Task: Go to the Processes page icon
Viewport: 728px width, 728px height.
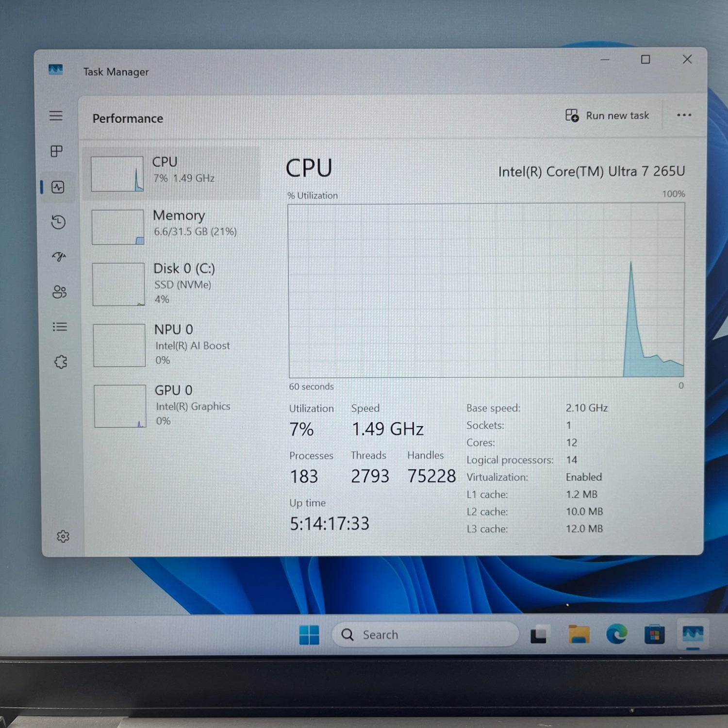Action: 56,151
